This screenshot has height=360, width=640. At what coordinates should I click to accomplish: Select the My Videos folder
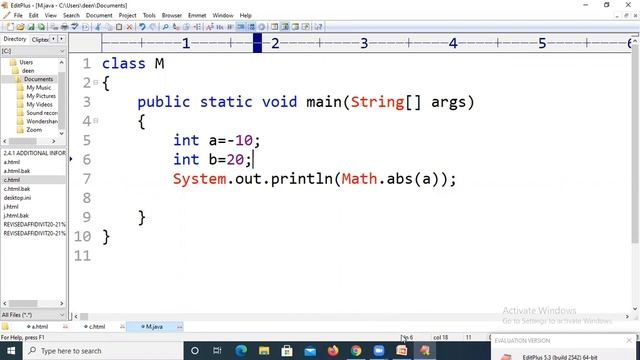point(39,104)
